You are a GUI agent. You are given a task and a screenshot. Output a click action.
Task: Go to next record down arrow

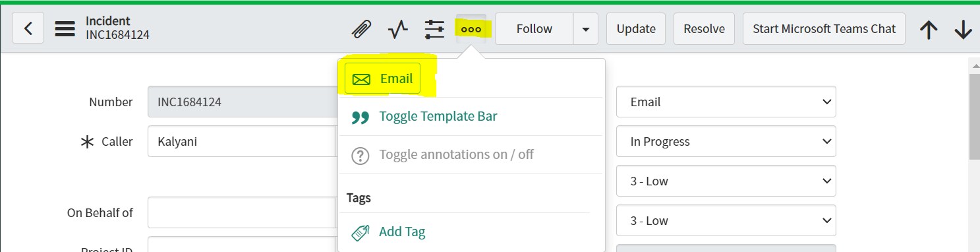963,29
